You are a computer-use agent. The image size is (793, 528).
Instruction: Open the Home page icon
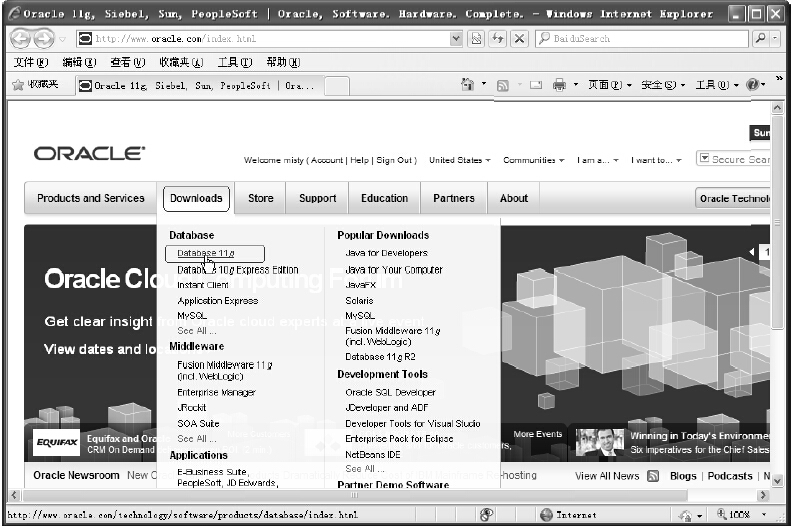pos(468,85)
